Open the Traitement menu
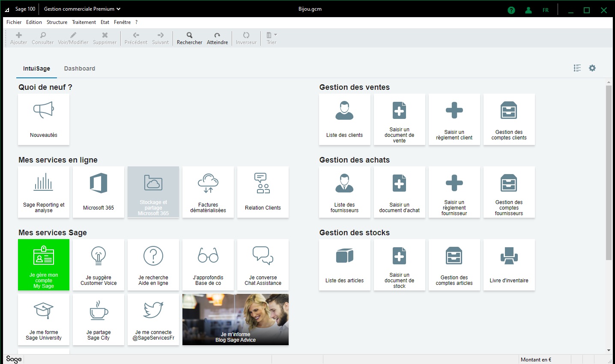615x364 pixels. tap(84, 22)
